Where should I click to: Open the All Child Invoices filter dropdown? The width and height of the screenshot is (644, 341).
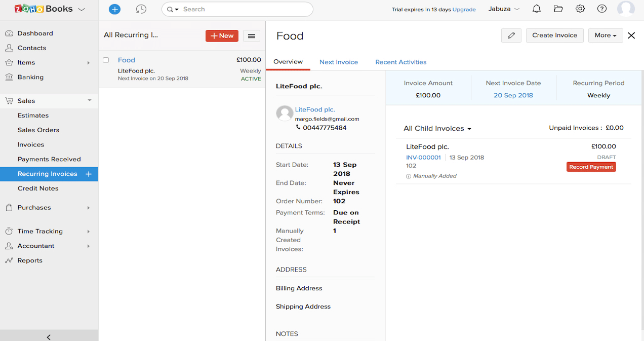click(437, 129)
